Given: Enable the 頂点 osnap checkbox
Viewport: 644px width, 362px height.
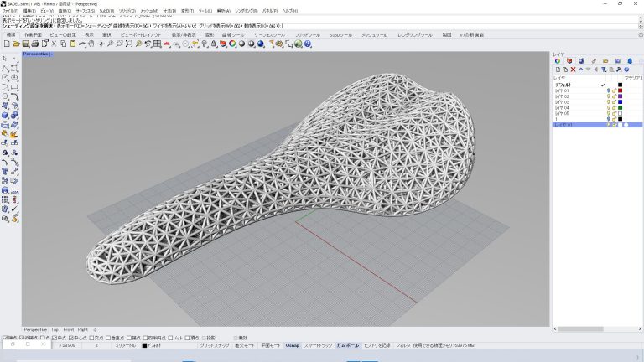Looking at the screenshot, I should (187, 338).
